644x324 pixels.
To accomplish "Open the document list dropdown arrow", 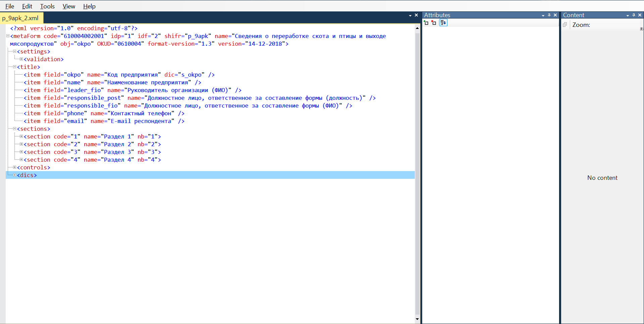I will coord(410,15).
